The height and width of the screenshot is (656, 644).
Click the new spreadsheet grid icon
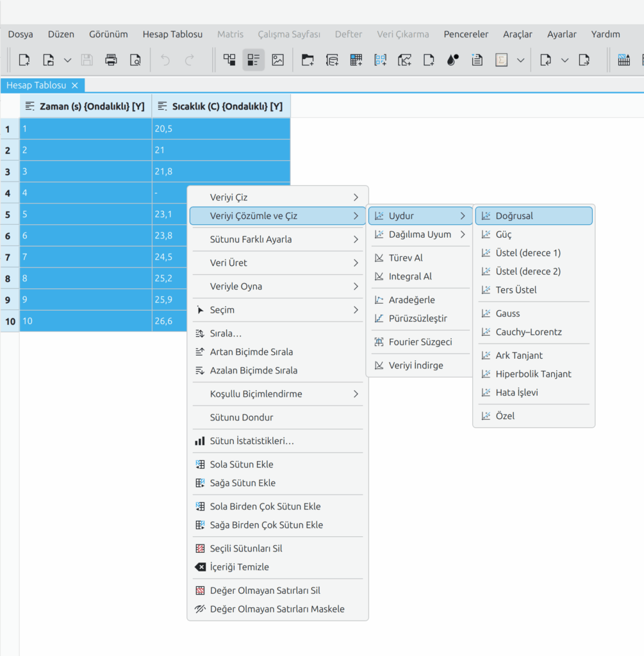click(x=356, y=60)
